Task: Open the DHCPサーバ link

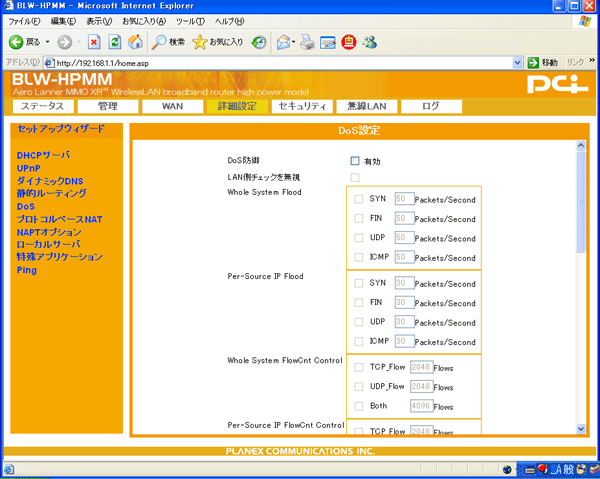Action: 43,155
